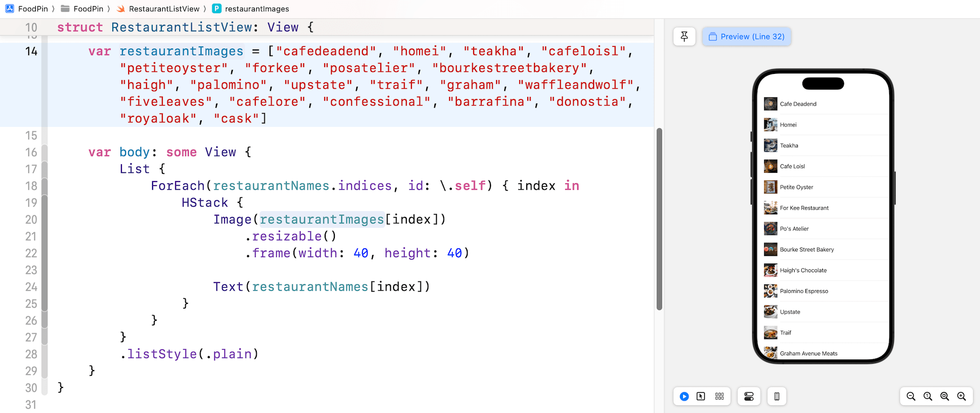The image size is (980, 413).
Task: Start live preview with play button
Action: pos(684,396)
